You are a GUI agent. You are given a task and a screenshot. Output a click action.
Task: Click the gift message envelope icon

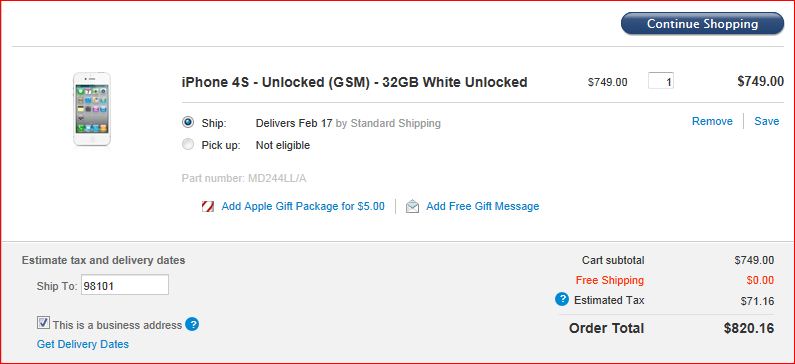coord(412,206)
